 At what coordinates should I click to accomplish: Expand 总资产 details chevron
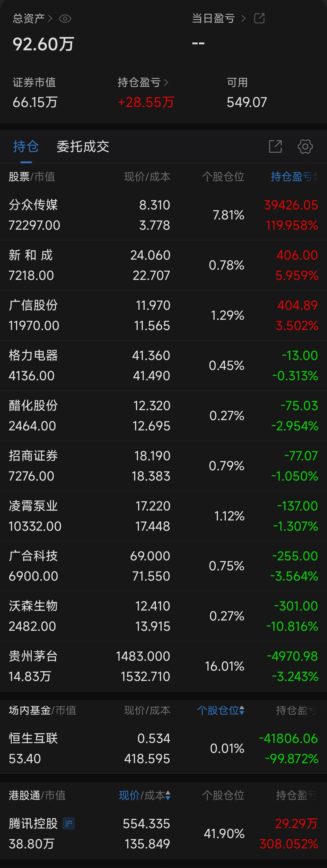[x=50, y=18]
